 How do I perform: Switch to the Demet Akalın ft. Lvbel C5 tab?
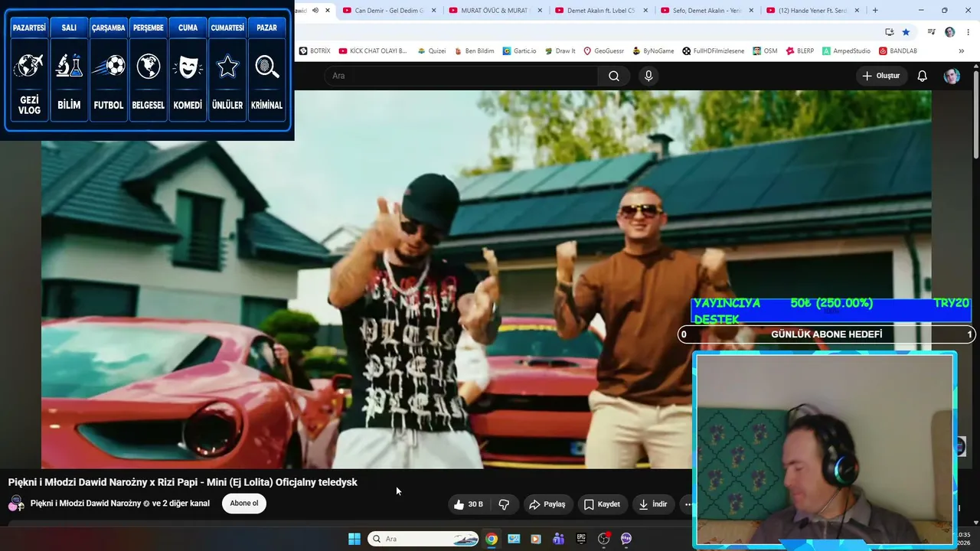[600, 11]
